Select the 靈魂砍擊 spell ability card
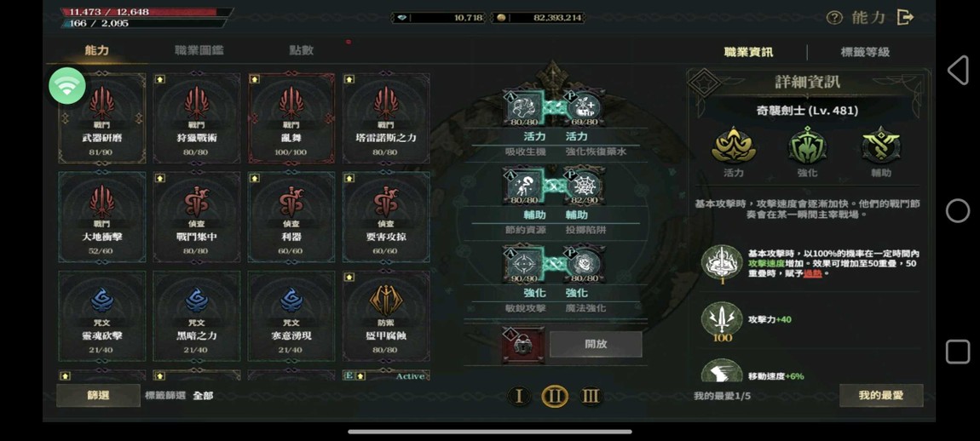 pyautogui.click(x=102, y=316)
